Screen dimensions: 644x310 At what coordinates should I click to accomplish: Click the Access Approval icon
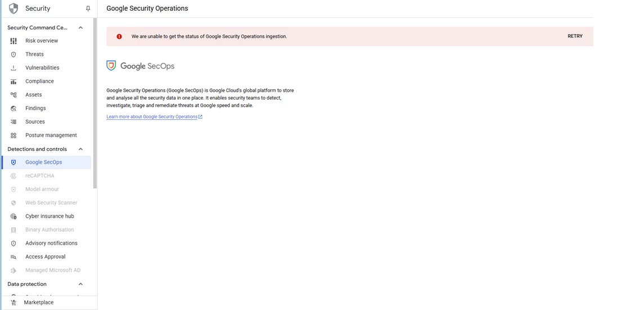(x=14, y=257)
